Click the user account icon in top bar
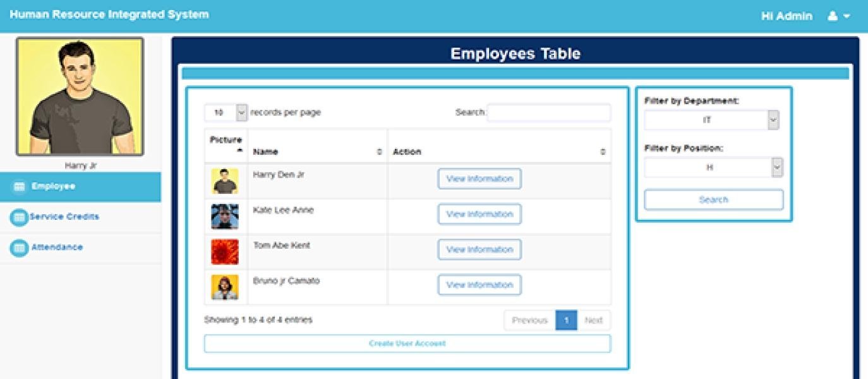 tap(832, 15)
